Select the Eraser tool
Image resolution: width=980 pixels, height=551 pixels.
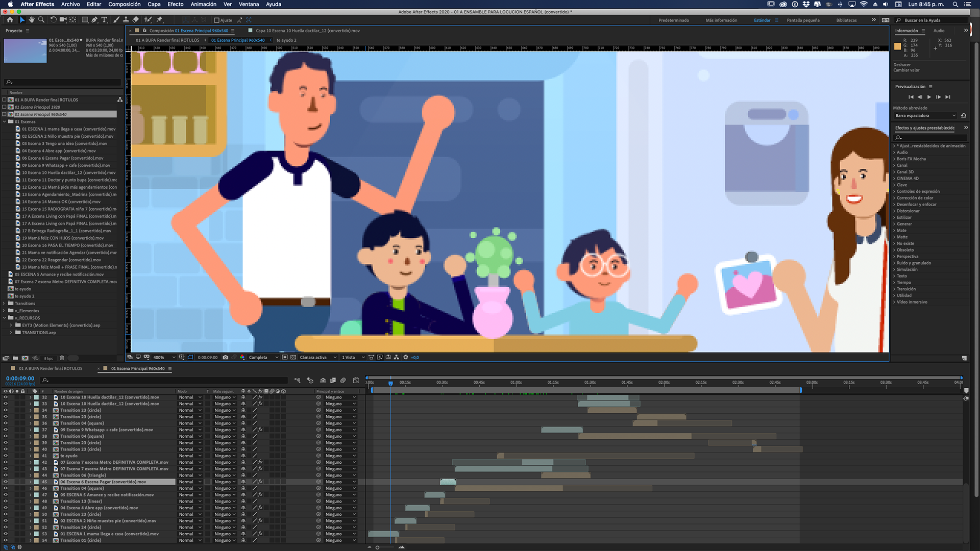(136, 20)
